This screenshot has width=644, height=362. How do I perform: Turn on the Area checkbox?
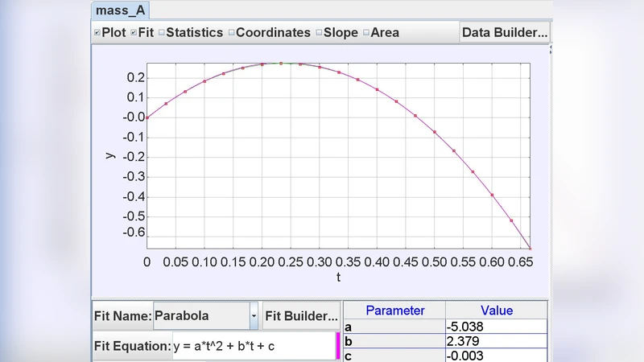366,33
